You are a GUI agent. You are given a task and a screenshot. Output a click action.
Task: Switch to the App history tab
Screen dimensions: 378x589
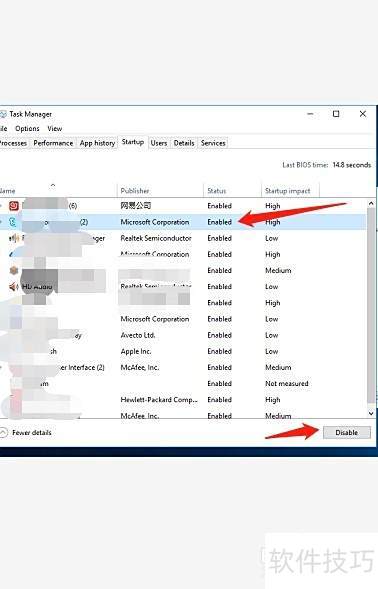point(97,143)
